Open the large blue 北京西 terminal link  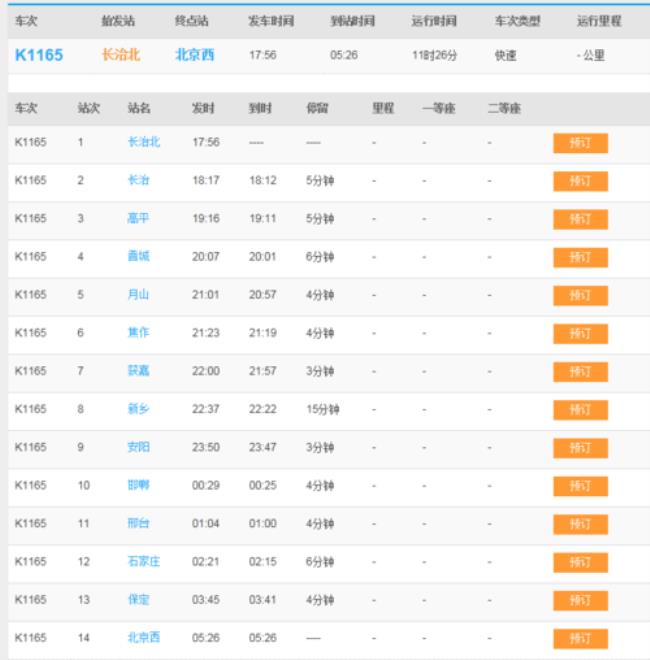(x=194, y=55)
